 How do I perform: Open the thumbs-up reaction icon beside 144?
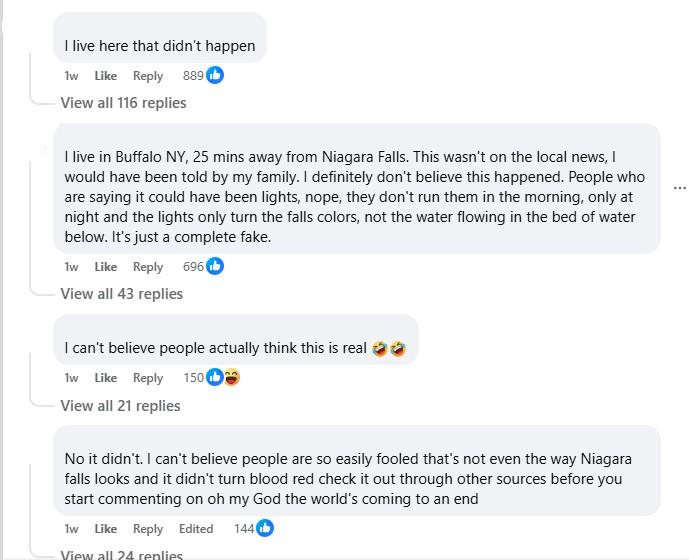point(265,528)
